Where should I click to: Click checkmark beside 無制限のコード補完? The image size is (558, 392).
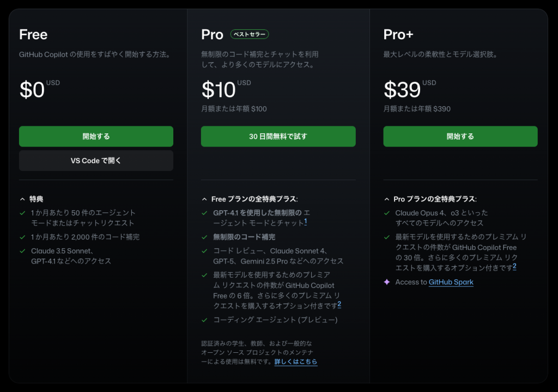[x=205, y=237]
